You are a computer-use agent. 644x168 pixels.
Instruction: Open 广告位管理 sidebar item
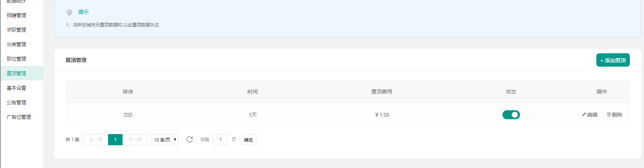pos(19,117)
